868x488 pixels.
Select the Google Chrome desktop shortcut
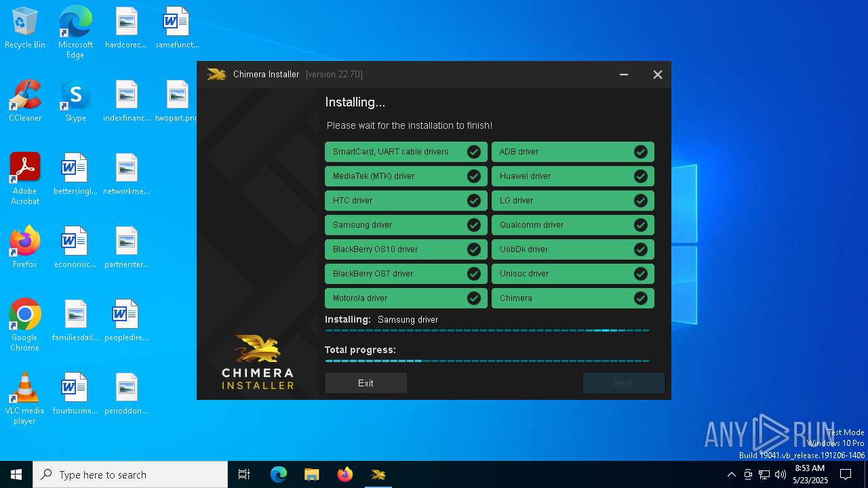(x=25, y=325)
